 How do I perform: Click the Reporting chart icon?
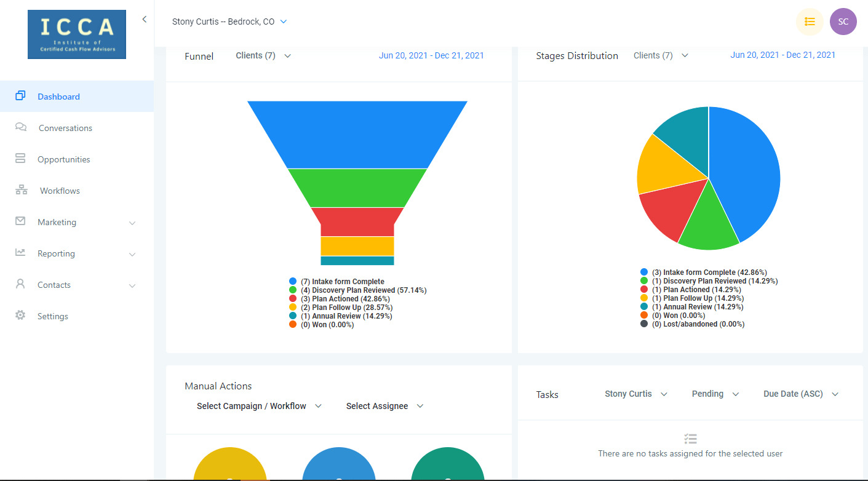click(x=20, y=253)
